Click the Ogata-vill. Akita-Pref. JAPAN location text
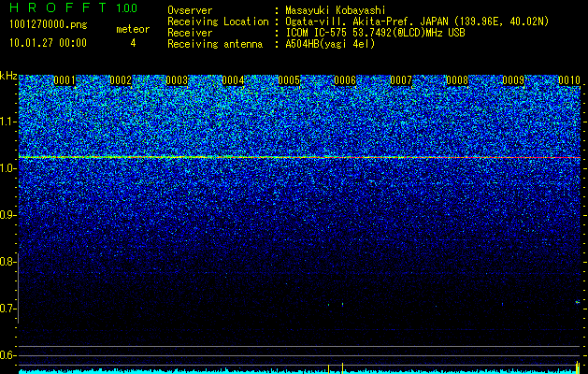The image size is (588, 374). (x=417, y=22)
